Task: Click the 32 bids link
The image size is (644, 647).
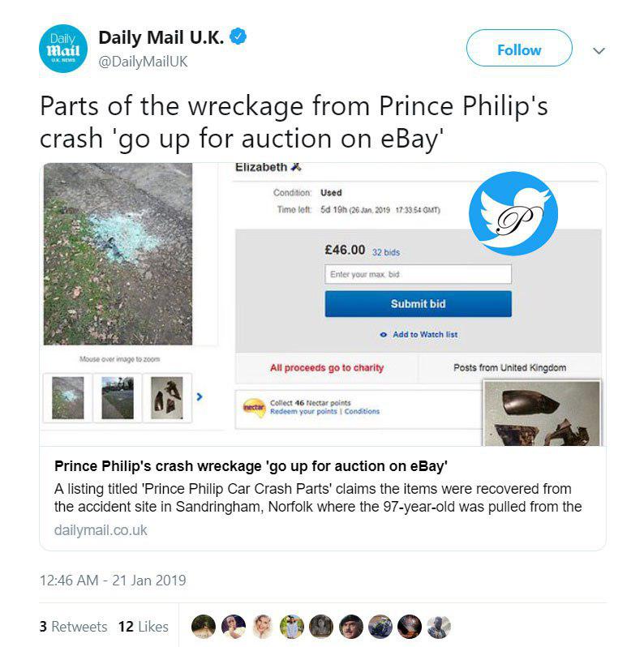Action: 386,252
